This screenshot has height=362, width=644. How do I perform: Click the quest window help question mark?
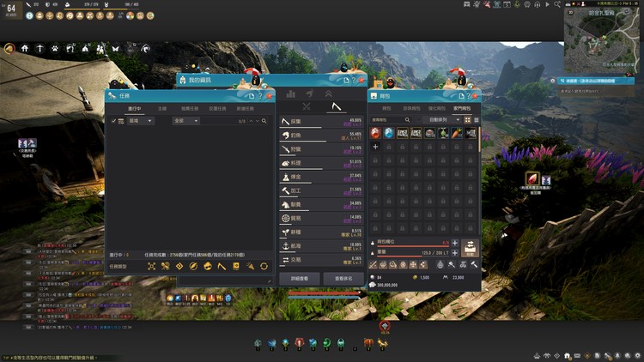click(x=260, y=96)
